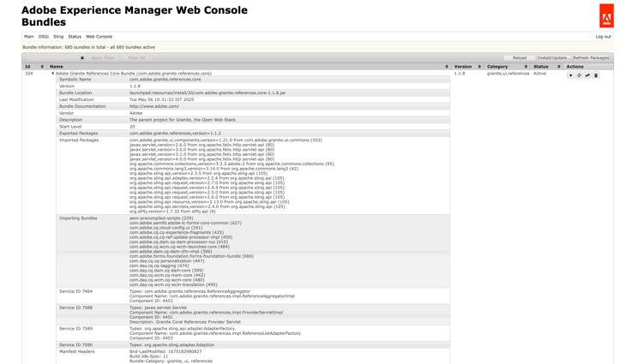Open com.day.cq.dam.cq-dam-core (399) bundle
Viewport: 643px width, 364px height.
point(166,271)
